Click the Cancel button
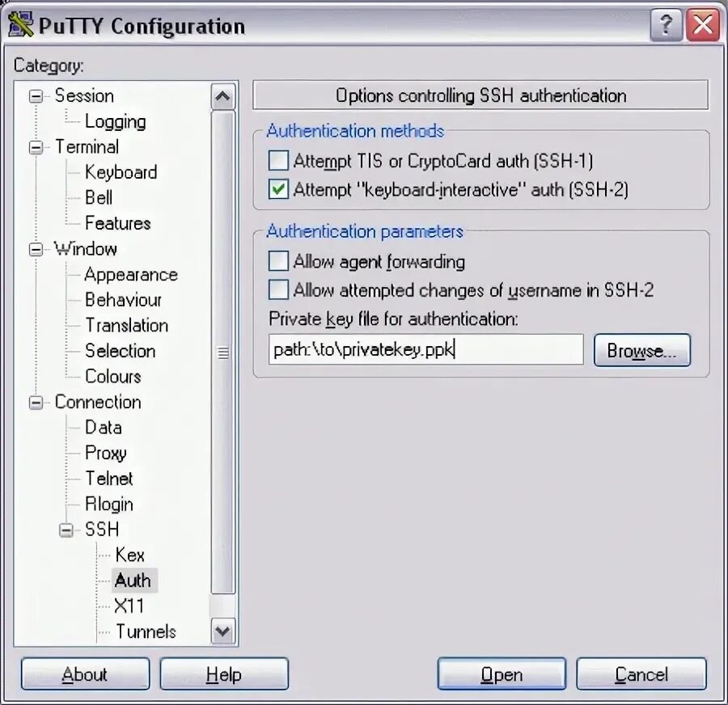This screenshot has width=728, height=705. pos(641,674)
